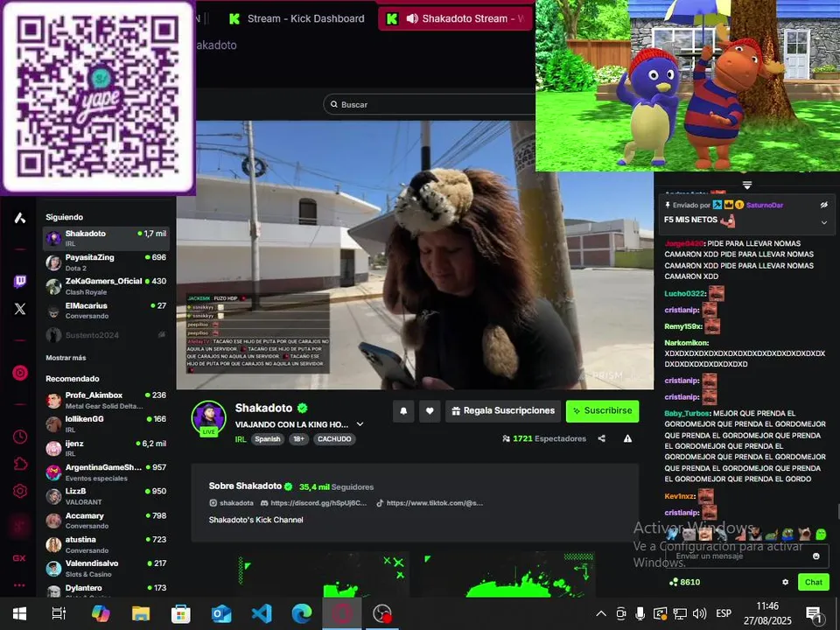Viewport: 840px width, 630px height.
Task: Turn on notifications bell for Shakadoto
Action: (x=403, y=411)
